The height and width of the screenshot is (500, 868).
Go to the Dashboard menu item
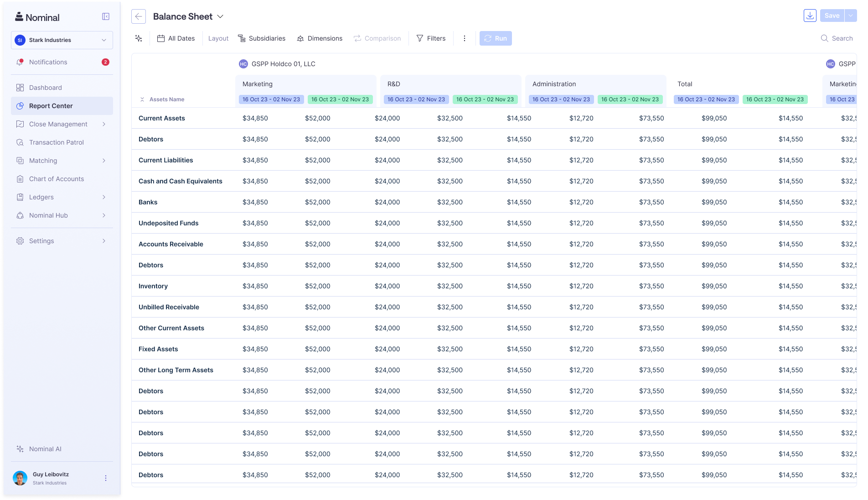pyautogui.click(x=45, y=88)
